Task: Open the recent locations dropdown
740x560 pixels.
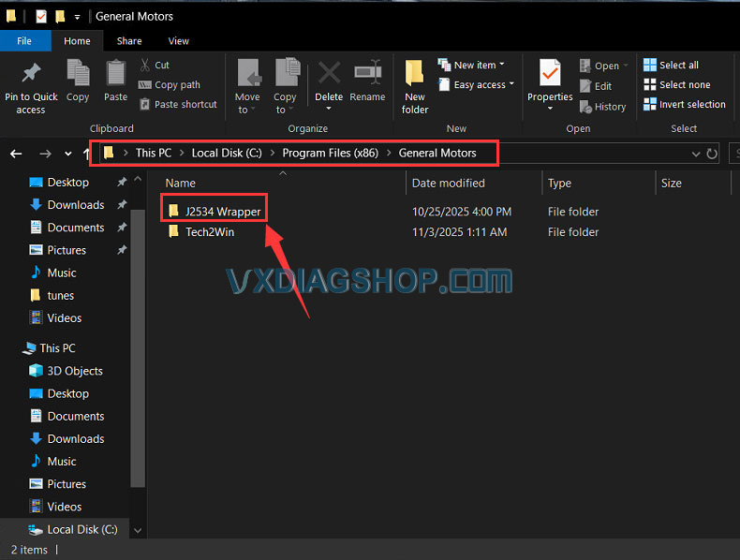Action: coord(68,154)
